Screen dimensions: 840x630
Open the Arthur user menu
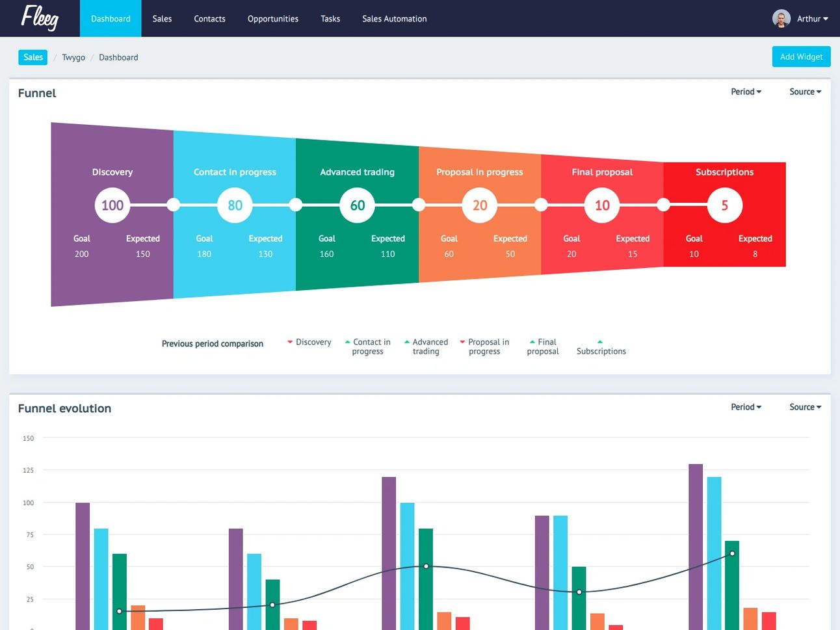tap(812, 19)
